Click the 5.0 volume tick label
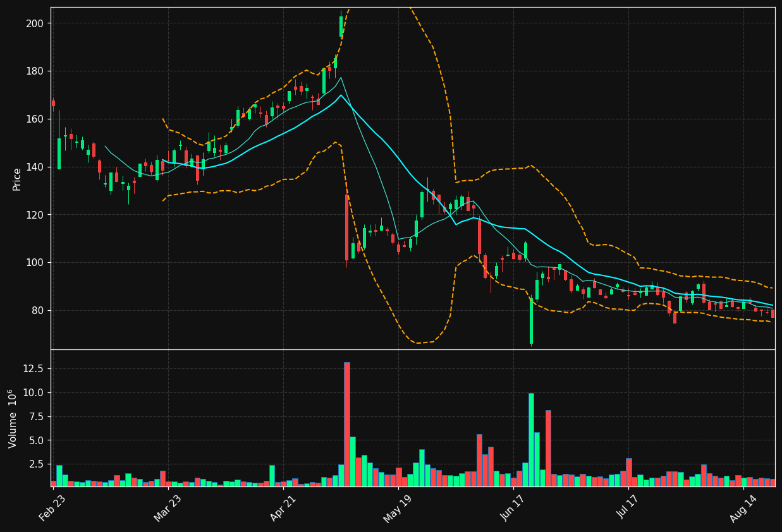 (36, 440)
